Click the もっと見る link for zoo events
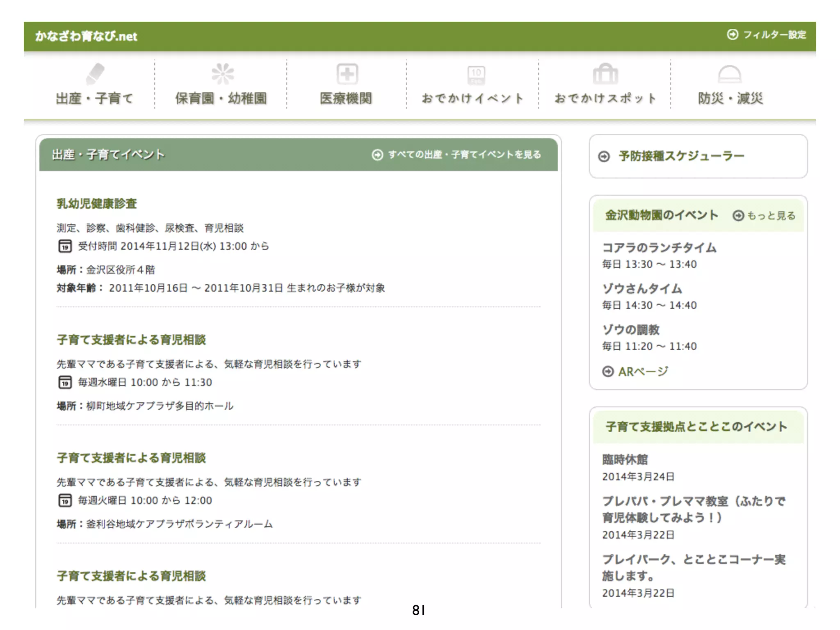Image resolution: width=840 pixels, height=630 pixels. point(771,216)
